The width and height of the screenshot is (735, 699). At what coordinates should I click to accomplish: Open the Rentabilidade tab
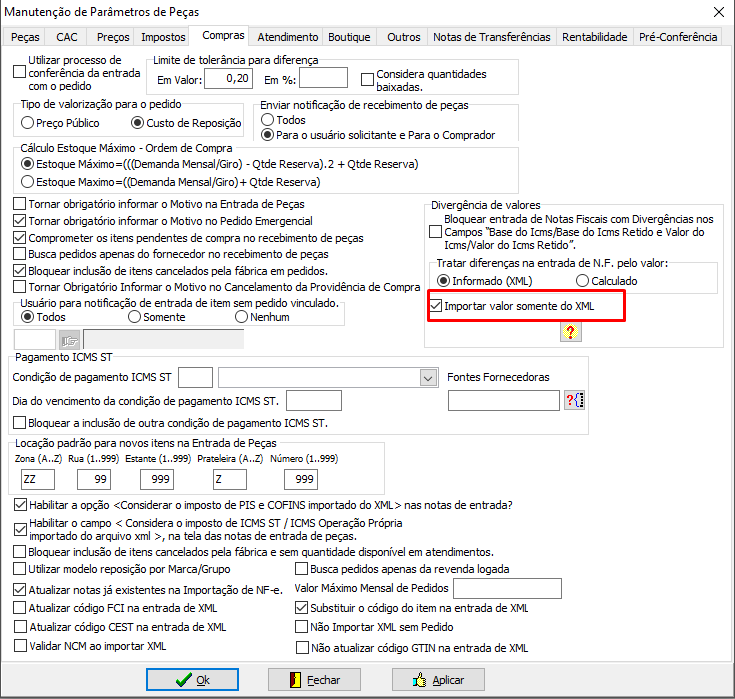594,37
